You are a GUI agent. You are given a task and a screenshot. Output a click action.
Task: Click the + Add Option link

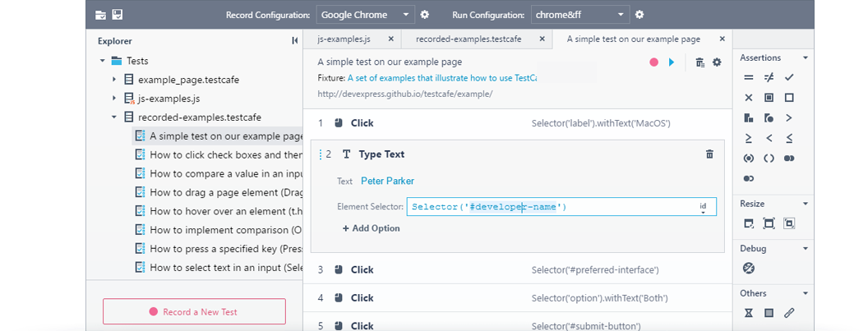click(372, 228)
